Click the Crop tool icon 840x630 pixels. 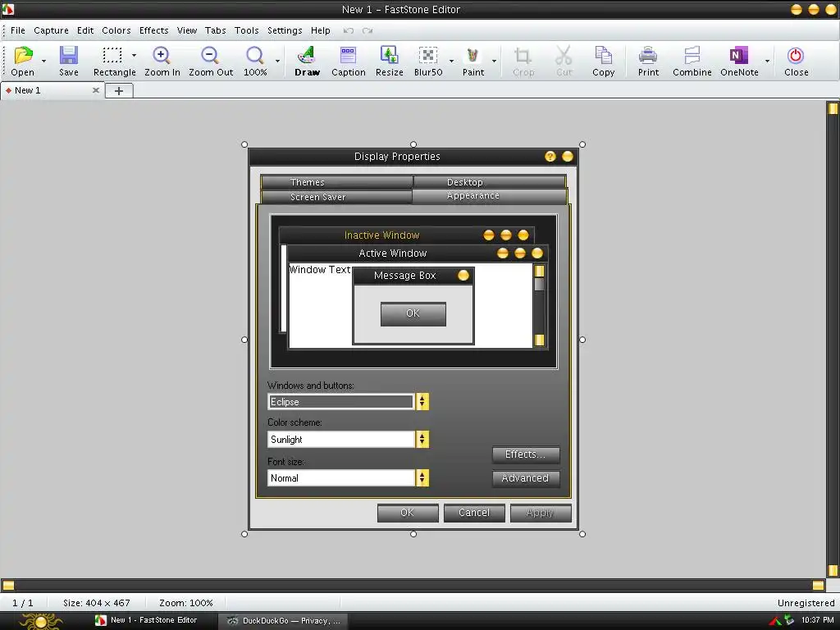pos(523,55)
